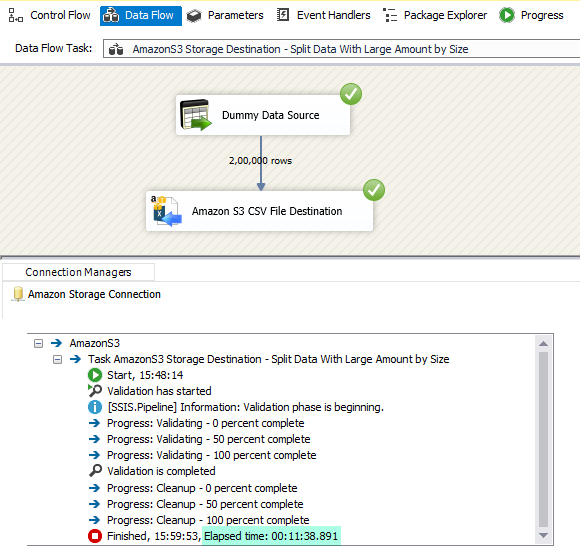Image resolution: width=580 pixels, height=546 pixels.
Task: Select the AmazonS3 package row
Action: tap(95, 343)
